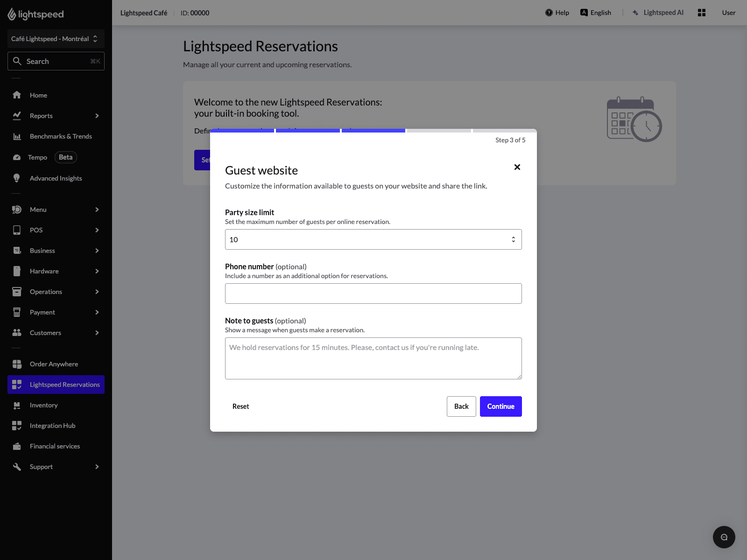Open Integration Hub from the sidebar

[x=52, y=425]
